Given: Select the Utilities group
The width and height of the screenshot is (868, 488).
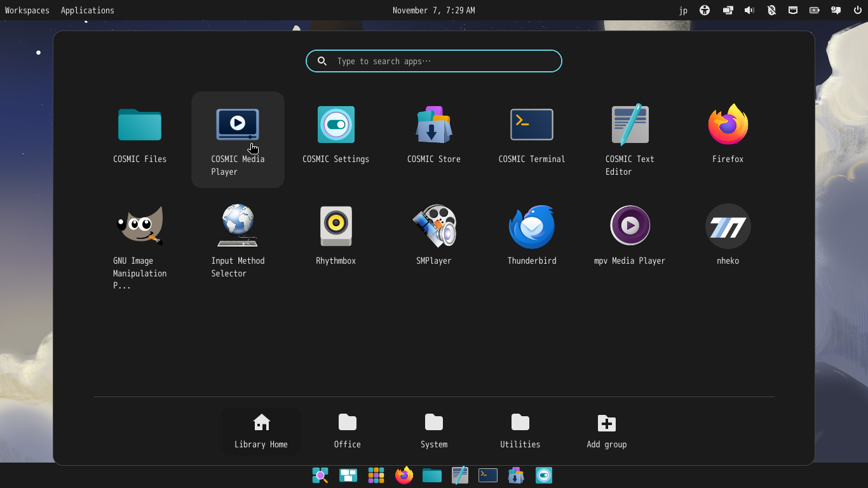Looking at the screenshot, I should [x=520, y=431].
